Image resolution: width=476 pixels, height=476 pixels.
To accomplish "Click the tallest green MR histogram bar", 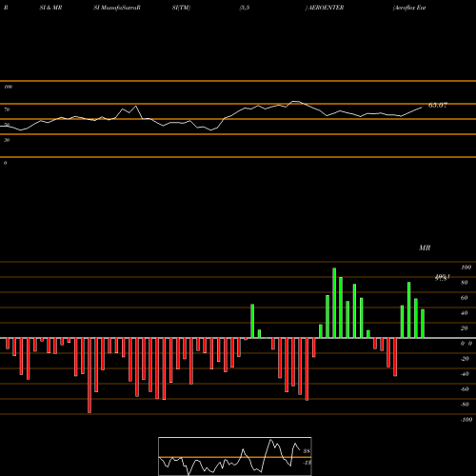I will click(334, 303).
